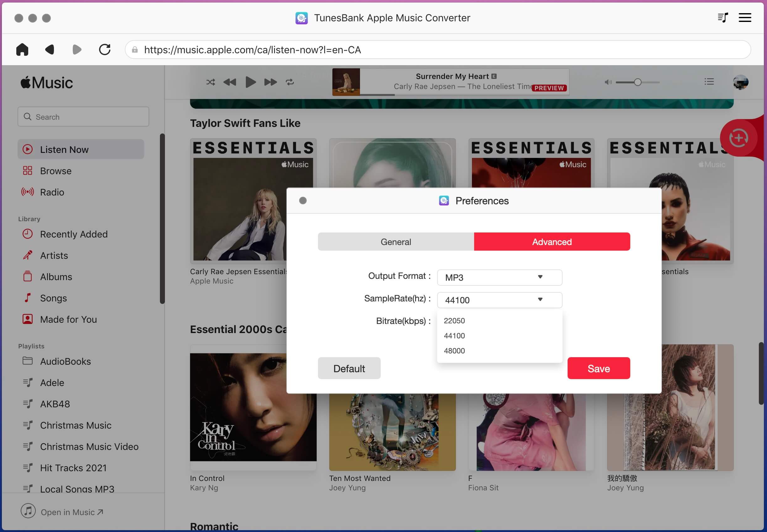
Task: Reload the page
Action: [105, 49]
